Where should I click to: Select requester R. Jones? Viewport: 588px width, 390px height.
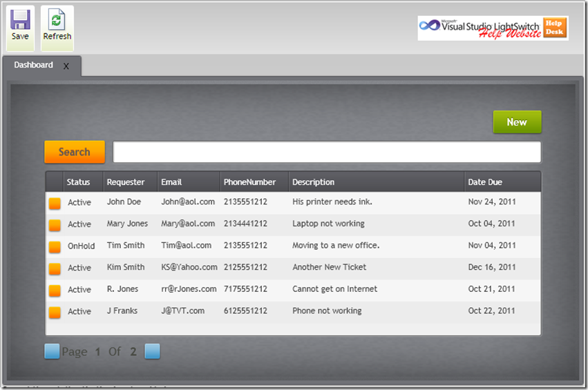pos(122,289)
